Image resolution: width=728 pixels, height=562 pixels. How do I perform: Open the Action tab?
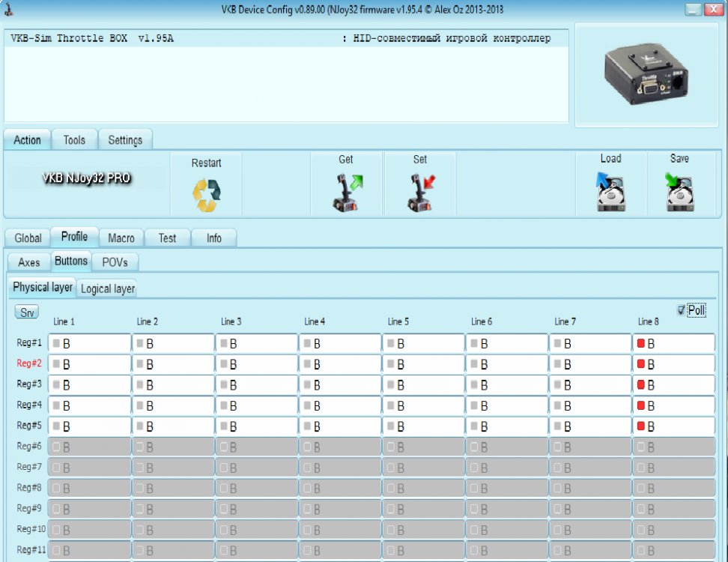[x=27, y=140]
